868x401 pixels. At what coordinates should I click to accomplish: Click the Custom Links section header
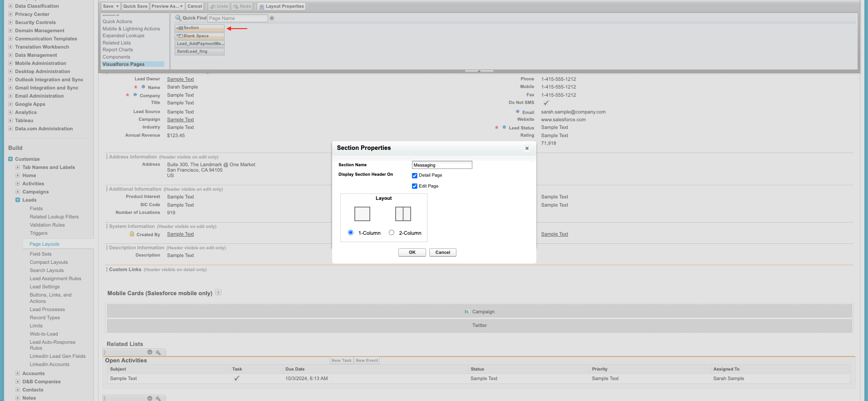click(125, 269)
